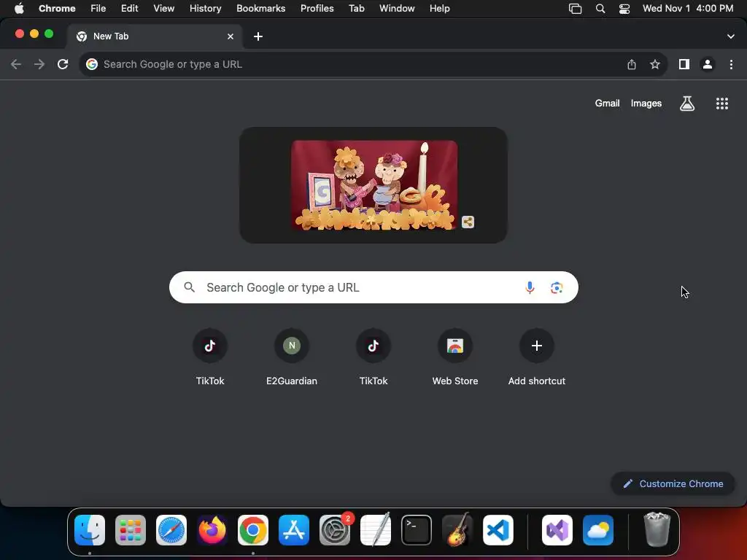Open Finder from the dock
The height and width of the screenshot is (560, 747).
(90, 530)
